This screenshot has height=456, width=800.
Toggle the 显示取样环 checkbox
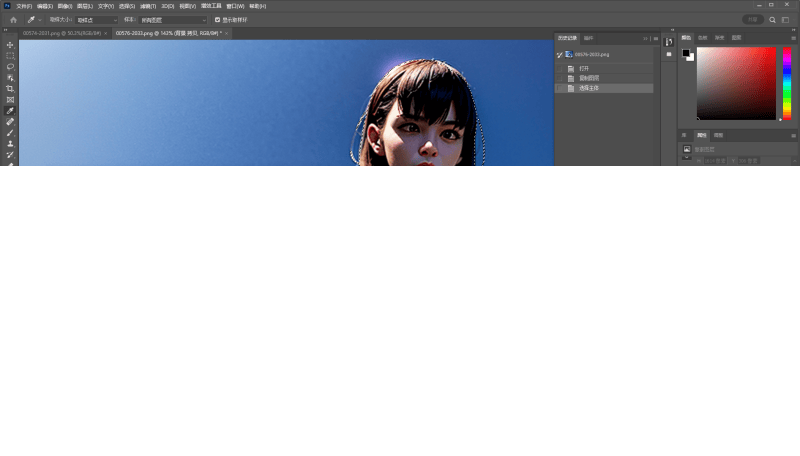coord(218,19)
